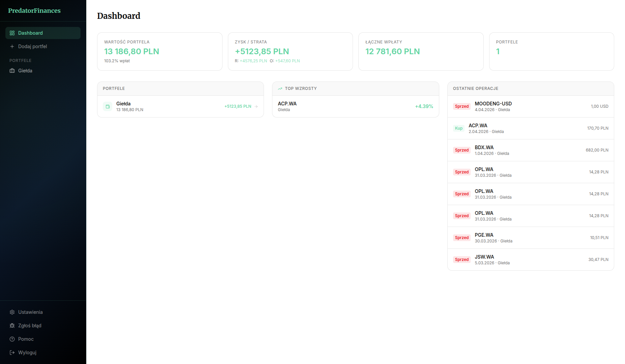Image resolution: width=625 pixels, height=364 pixels.
Task: Click the bug icon for Zgłoś błąd
Action: pyautogui.click(x=12, y=326)
